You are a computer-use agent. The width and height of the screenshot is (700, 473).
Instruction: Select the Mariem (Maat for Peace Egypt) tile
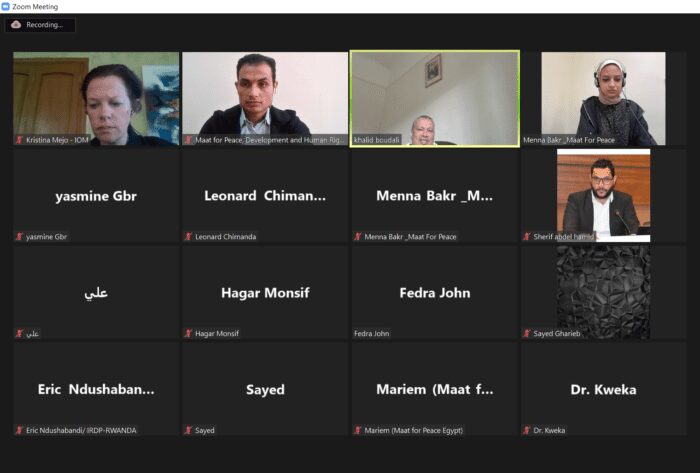[435, 389]
